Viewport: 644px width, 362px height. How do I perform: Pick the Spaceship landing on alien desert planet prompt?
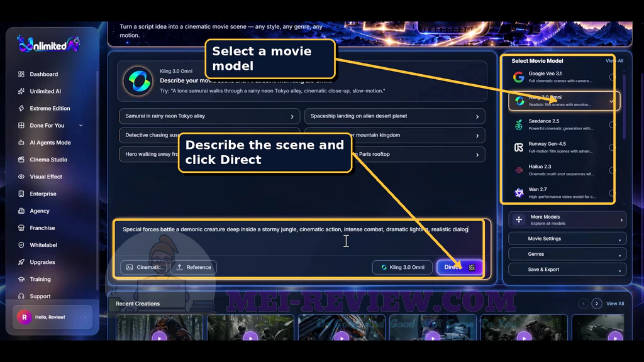395,116
